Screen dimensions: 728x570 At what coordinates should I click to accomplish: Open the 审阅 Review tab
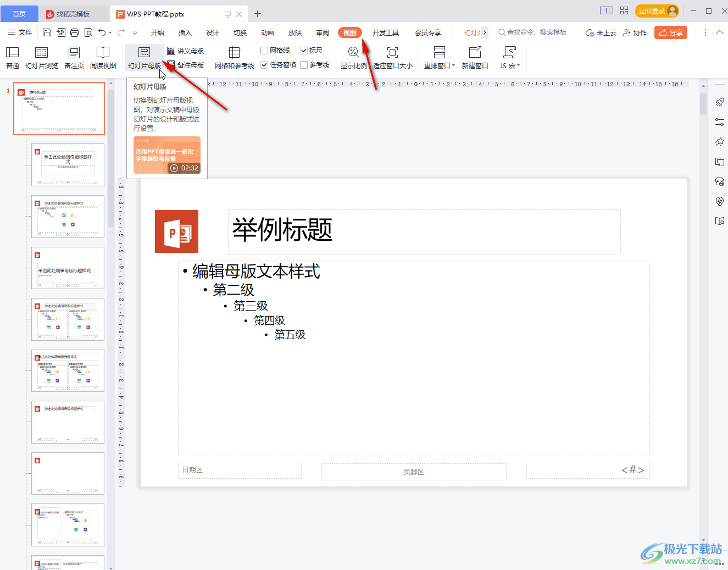(323, 32)
